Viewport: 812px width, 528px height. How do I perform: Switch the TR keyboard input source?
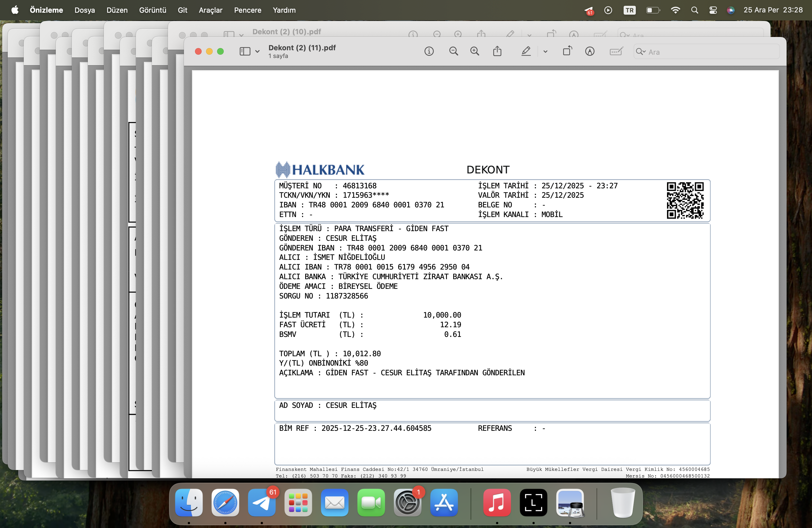click(629, 10)
